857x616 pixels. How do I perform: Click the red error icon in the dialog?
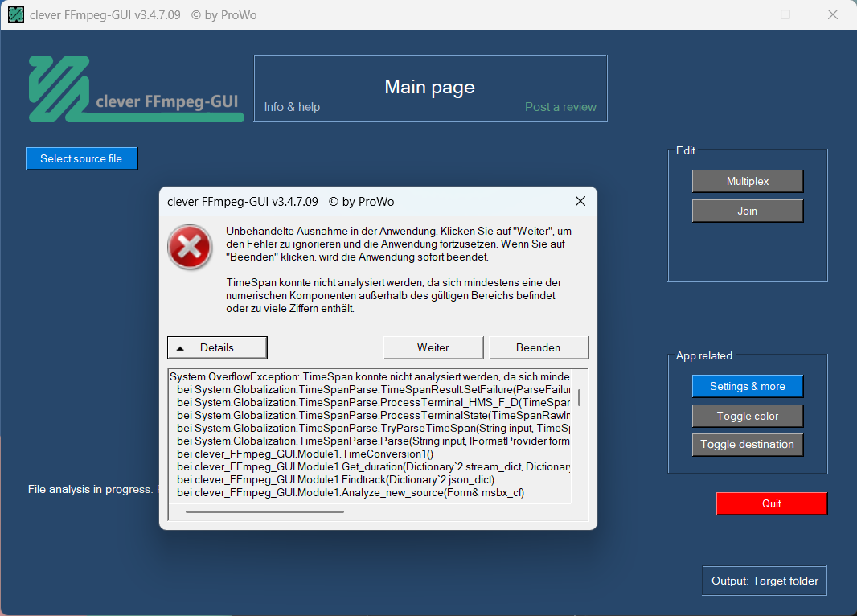tap(190, 247)
